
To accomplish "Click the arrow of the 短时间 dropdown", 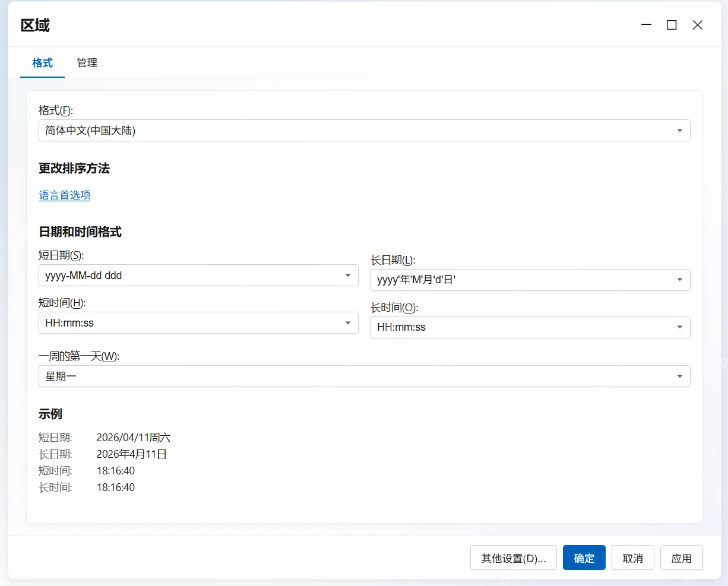I will [x=348, y=323].
